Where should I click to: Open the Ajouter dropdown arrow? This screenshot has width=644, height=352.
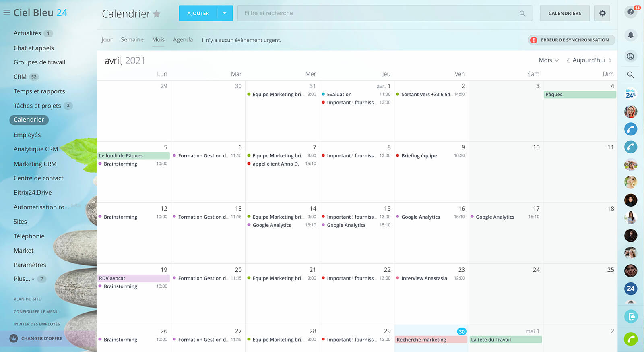click(225, 13)
